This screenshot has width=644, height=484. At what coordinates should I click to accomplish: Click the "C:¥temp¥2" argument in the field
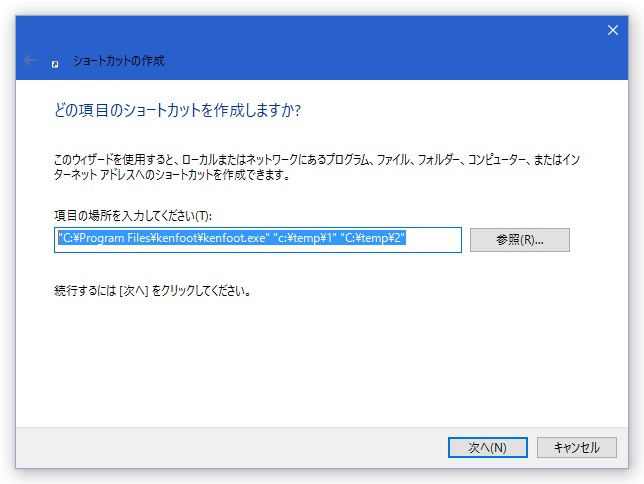pyautogui.click(x=373, y=238)
